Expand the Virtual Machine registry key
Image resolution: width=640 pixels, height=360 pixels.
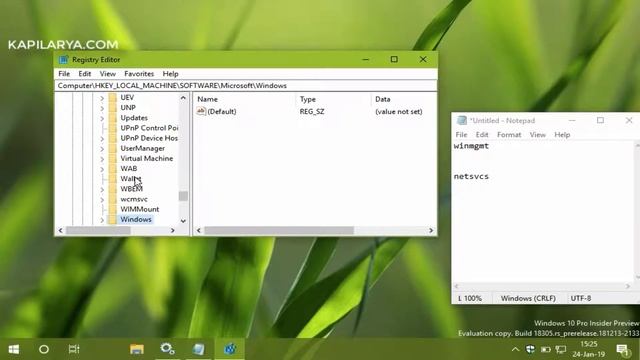(x=102, y=159)
